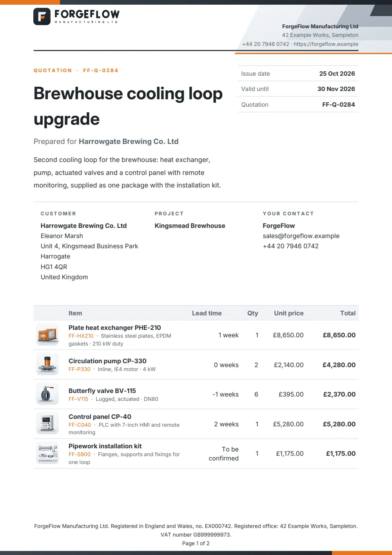Click the 42 Example Works, Sampleton address
Image resolution: width=392 pixels, height=555 pixels.
pos(320,35)
